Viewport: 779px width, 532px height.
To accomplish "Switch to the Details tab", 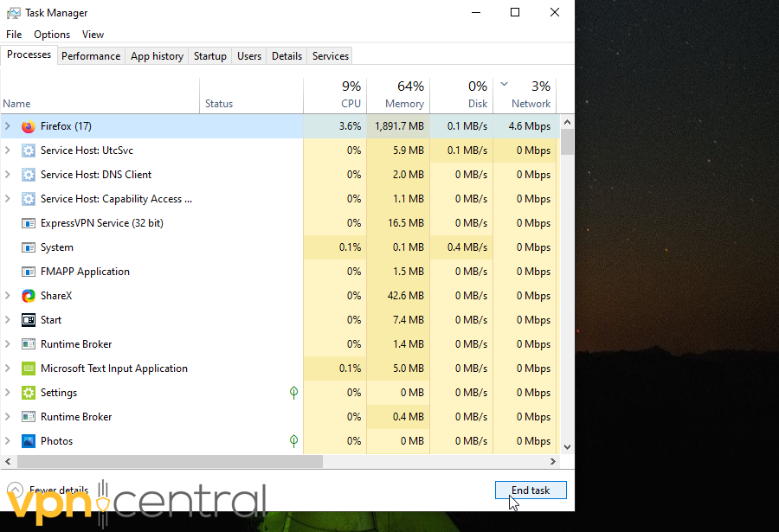I will 286,56.
